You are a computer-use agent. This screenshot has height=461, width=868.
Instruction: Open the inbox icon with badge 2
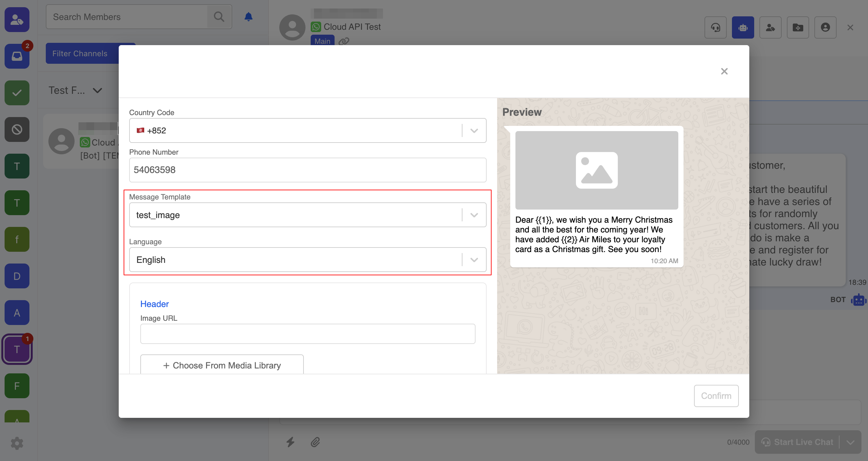(x=17, y=56)
